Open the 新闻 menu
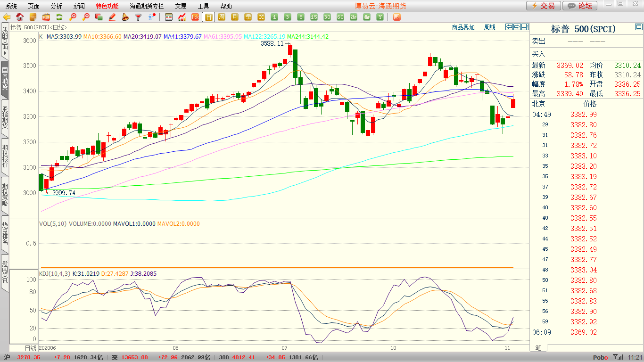 point(79,6)
